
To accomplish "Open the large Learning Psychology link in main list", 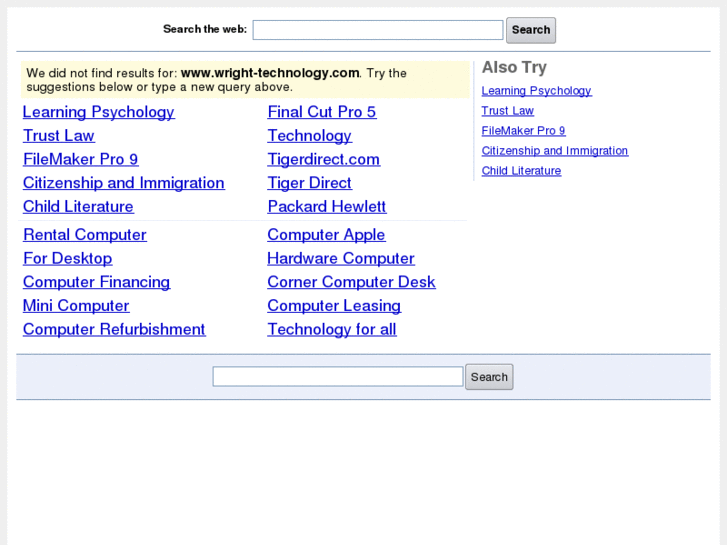I will (99, 112).
